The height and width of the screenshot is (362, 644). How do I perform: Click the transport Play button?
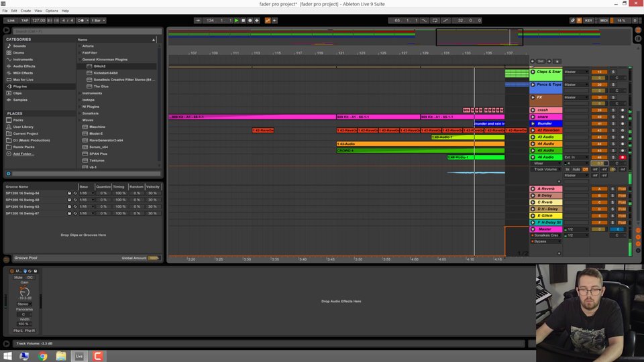pyautogui.click(x=236, y=20)
